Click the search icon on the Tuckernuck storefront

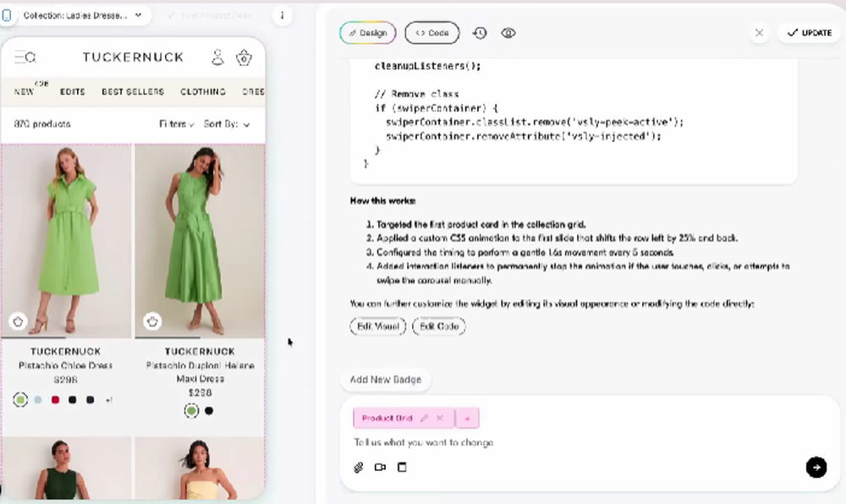click(x=29, y=57)
